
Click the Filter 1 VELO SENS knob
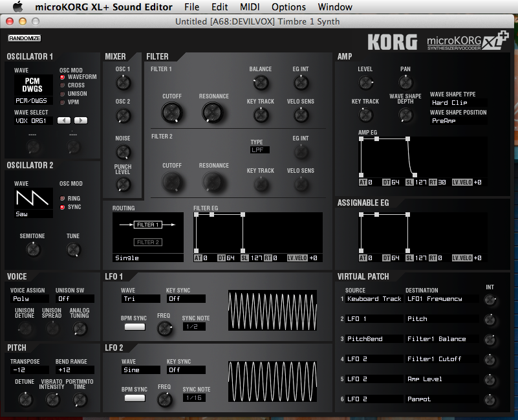point(301,115)
